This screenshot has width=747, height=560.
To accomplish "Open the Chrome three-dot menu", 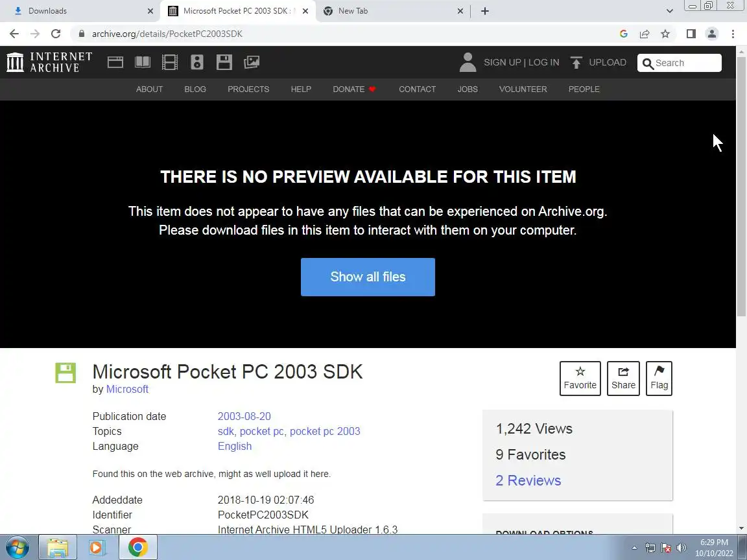I will coord(733,34).
